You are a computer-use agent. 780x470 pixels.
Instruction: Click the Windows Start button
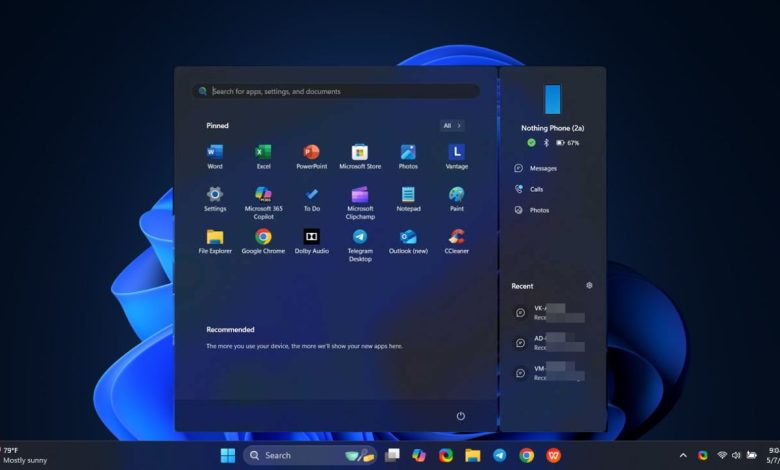pyautogui.click(x=228, y=455)
